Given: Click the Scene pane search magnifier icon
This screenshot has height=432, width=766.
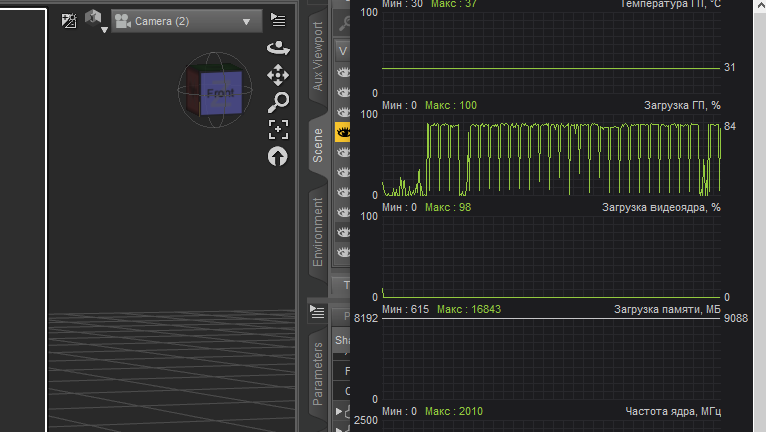Looking at the screenshot, I should [344, 23].
